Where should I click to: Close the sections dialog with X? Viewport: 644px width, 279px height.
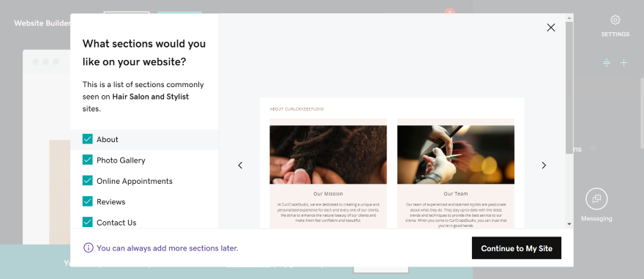click(x=551, y=28)
